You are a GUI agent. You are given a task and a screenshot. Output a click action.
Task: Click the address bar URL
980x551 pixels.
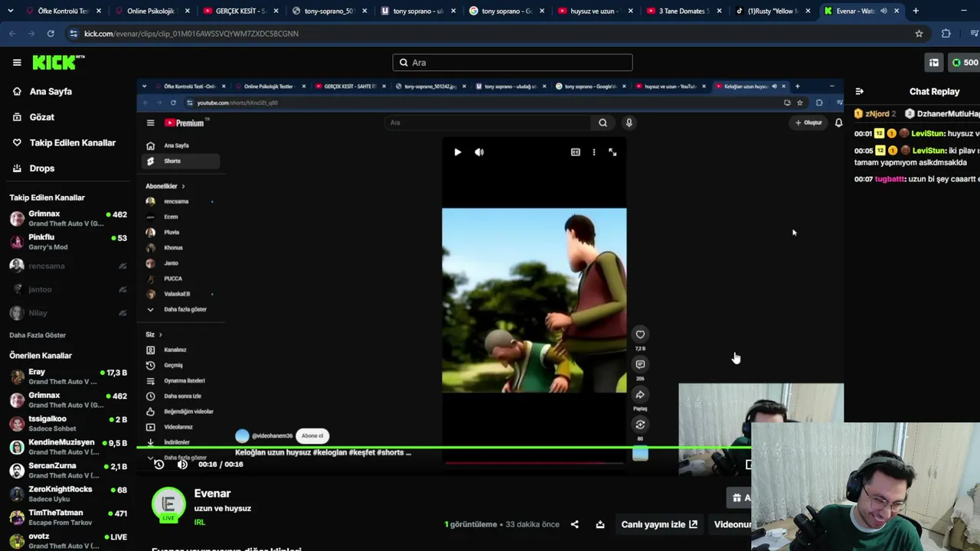[x=191, y=34]
